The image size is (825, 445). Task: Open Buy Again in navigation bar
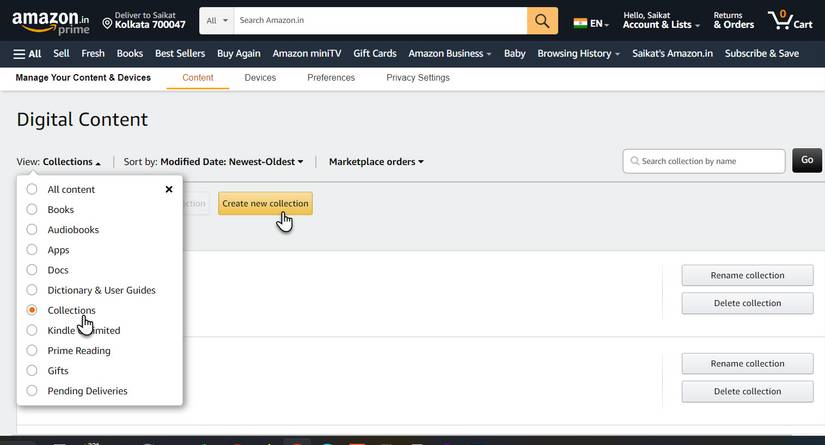(x=238, y=54)
